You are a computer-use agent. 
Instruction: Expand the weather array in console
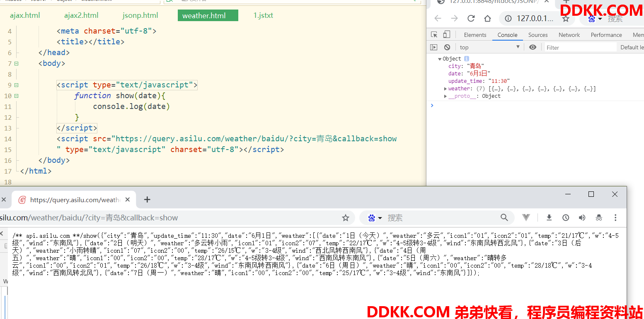(x=445, y=89)
